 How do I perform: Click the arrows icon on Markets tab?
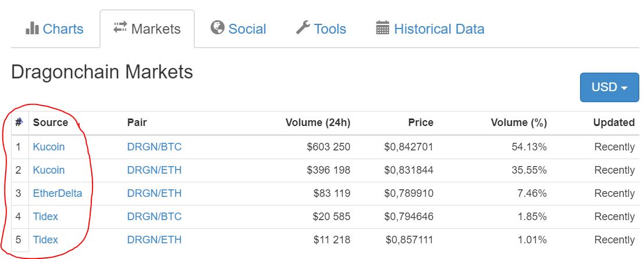pos(120,28)
